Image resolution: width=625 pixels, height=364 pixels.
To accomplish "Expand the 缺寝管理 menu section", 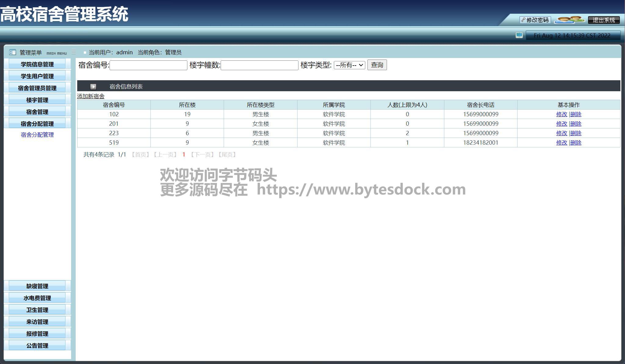I will (37, 286).
